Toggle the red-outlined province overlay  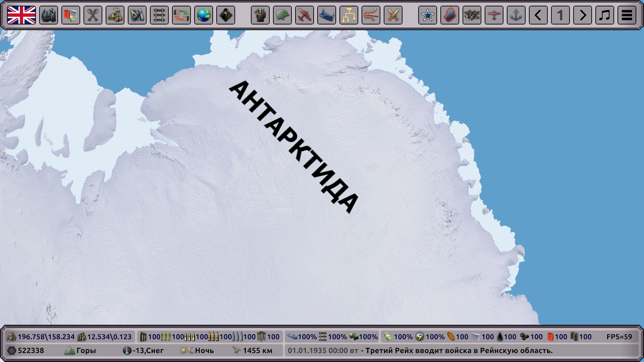[x=450, y=15]
